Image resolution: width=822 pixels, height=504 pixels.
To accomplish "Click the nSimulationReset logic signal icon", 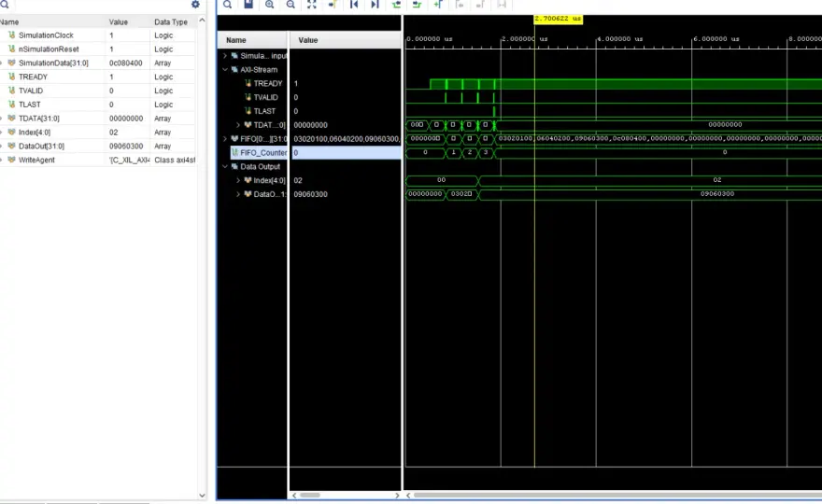I will [x=11, y=49].
